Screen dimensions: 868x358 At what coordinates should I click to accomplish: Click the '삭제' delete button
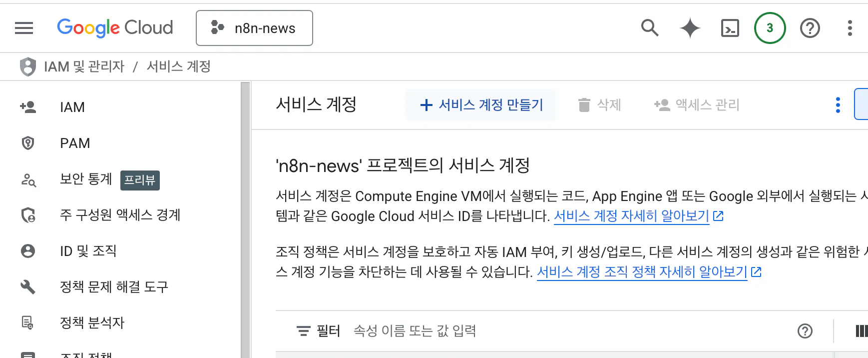coord(599,105)
